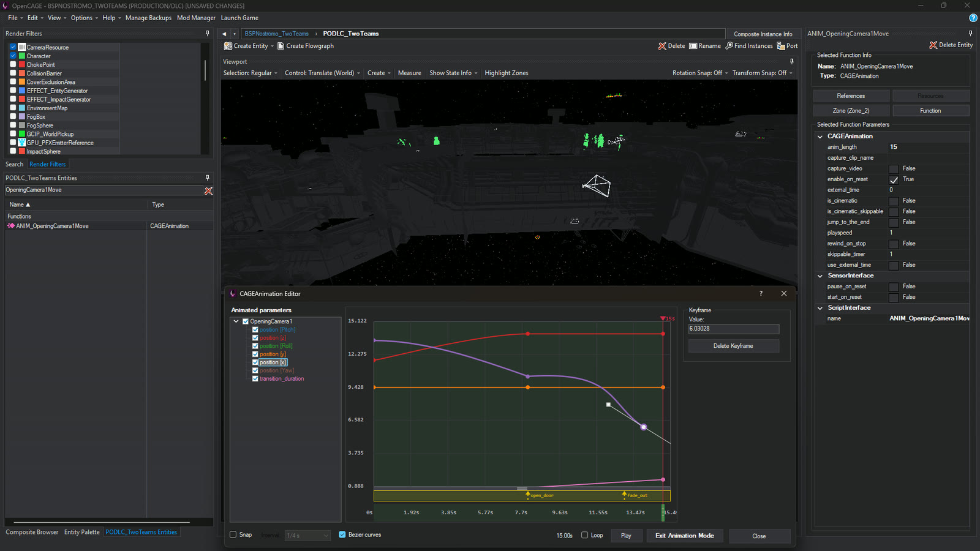
Task: Click the Port icon
Action: coord(781,46)
